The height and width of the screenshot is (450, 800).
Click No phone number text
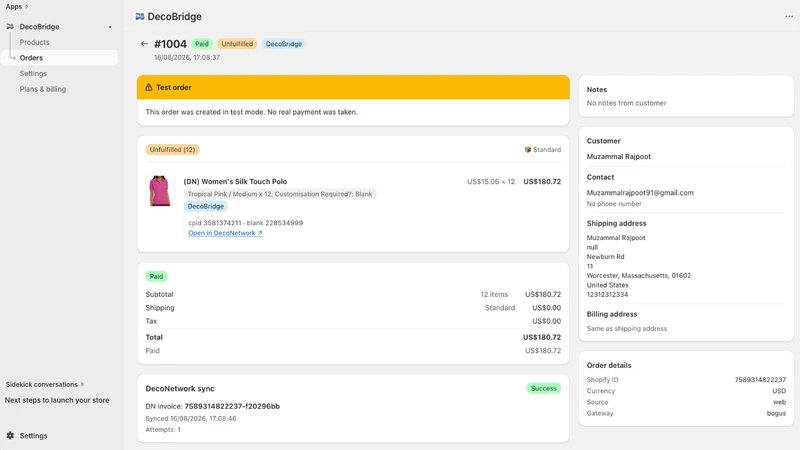[x=614, y=204]
